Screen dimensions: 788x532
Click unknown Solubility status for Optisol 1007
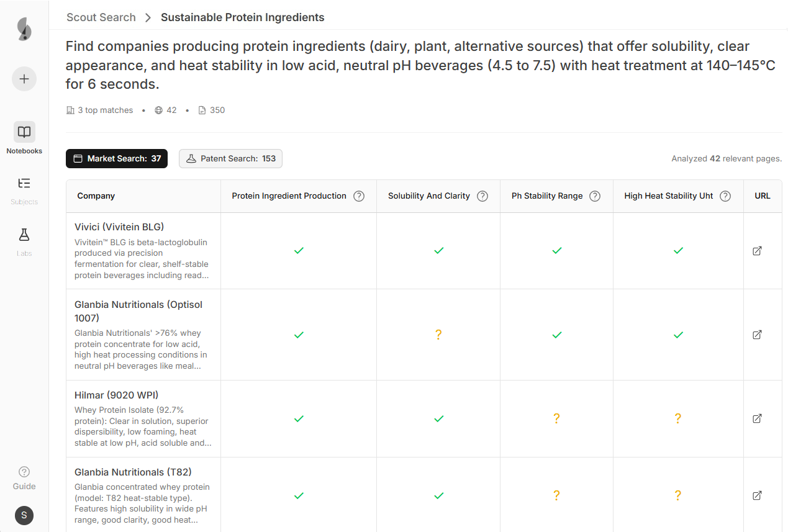pyautogui.click(x=438, y=335)
